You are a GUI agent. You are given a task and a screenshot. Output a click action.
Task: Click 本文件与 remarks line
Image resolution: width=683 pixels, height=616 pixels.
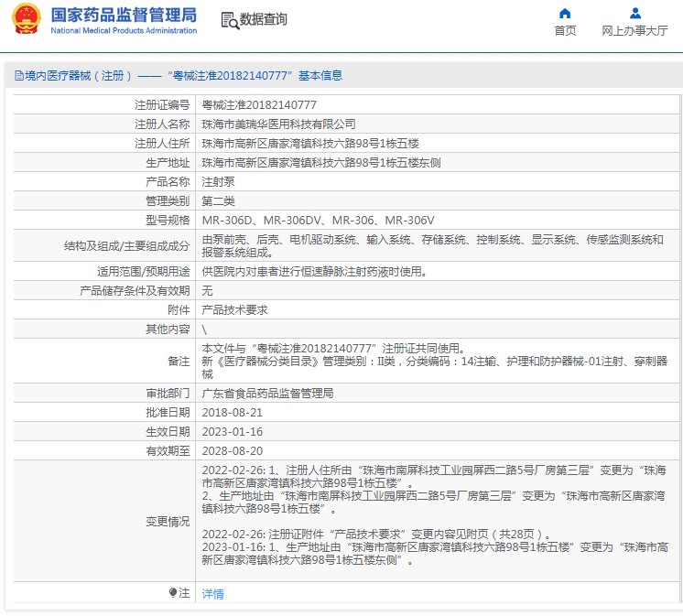(334, 348)
